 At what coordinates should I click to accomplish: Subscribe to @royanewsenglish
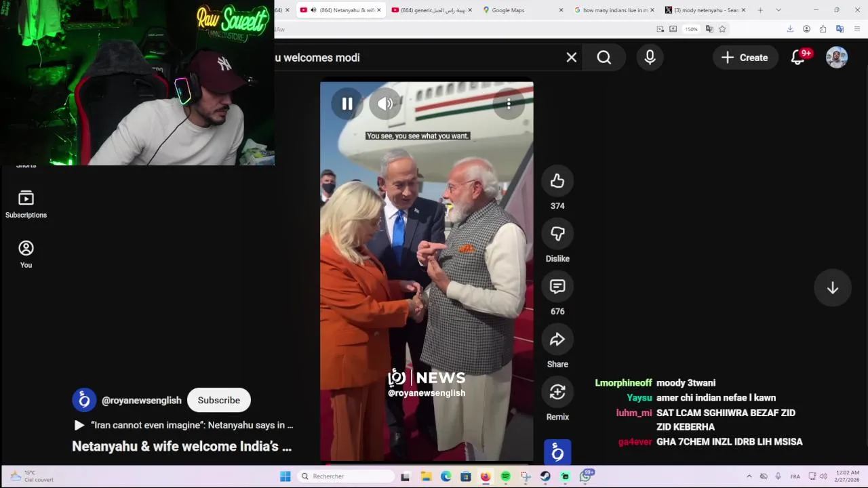(218, 401)
